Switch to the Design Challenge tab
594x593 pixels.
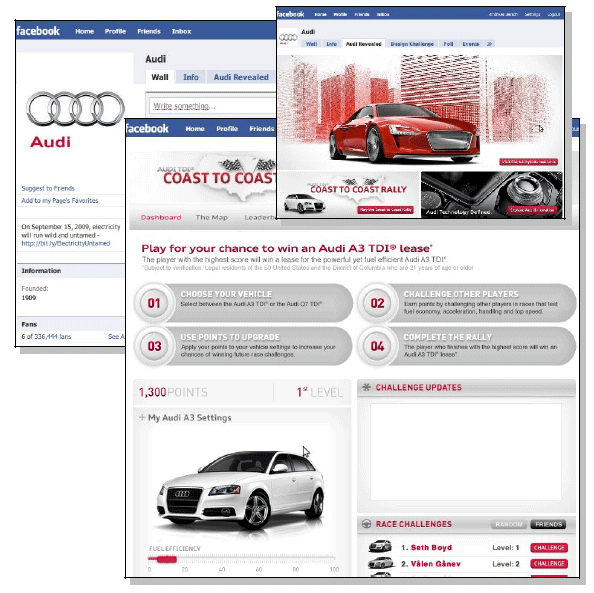[412, 44]
